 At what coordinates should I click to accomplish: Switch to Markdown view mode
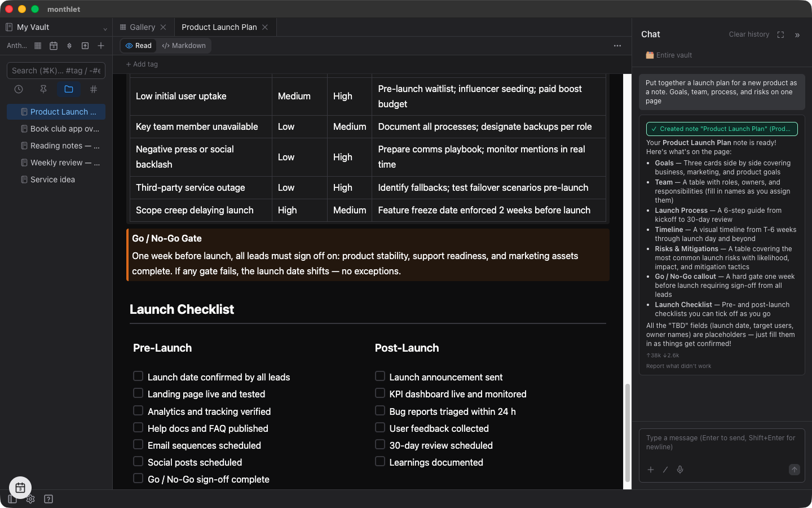(x=184, y=46)
